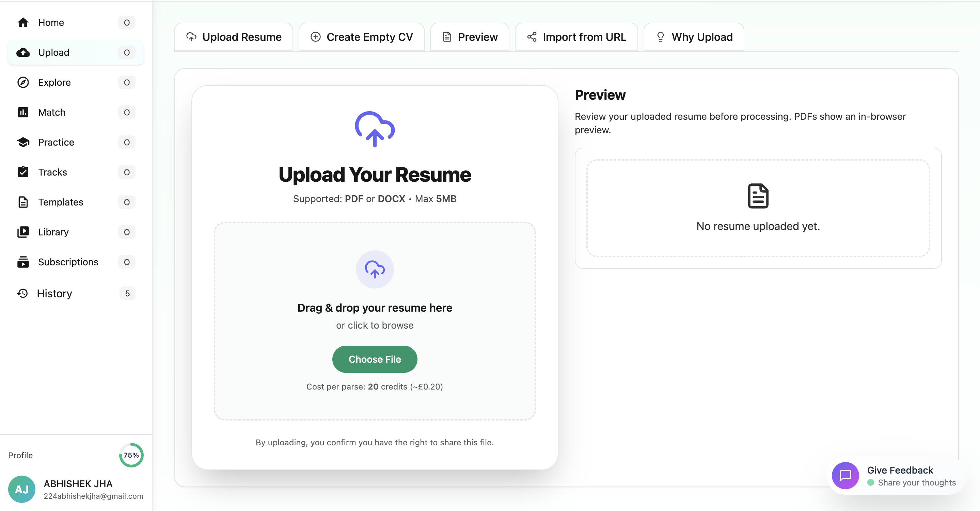Viewport: 980px width, 511px height.
Task: Click the 'Upload Your Resume' heading
Action: 375,175
